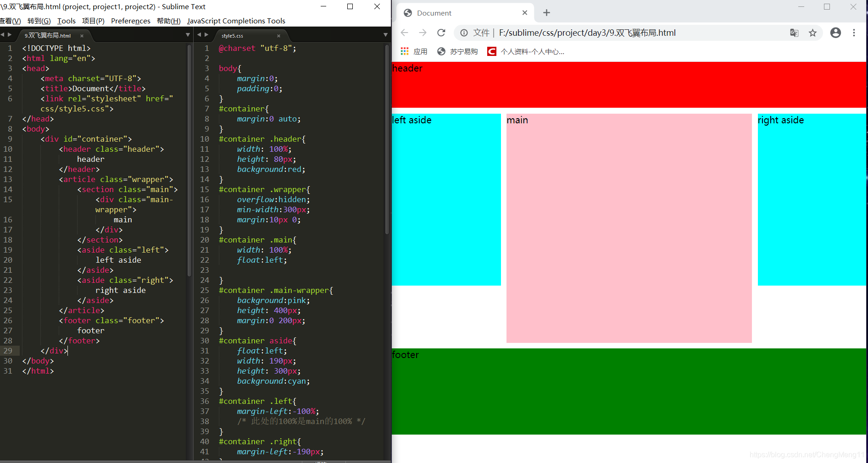Click next tab arrow in right pane
This screenshot has width=868, height=463.
click(206, 34)
